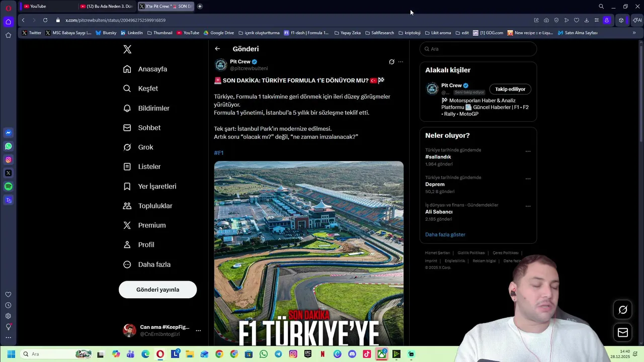Open Listeler in the sidebar
The height and width of the screenshot is (362, 644).
tap(142, 166)
